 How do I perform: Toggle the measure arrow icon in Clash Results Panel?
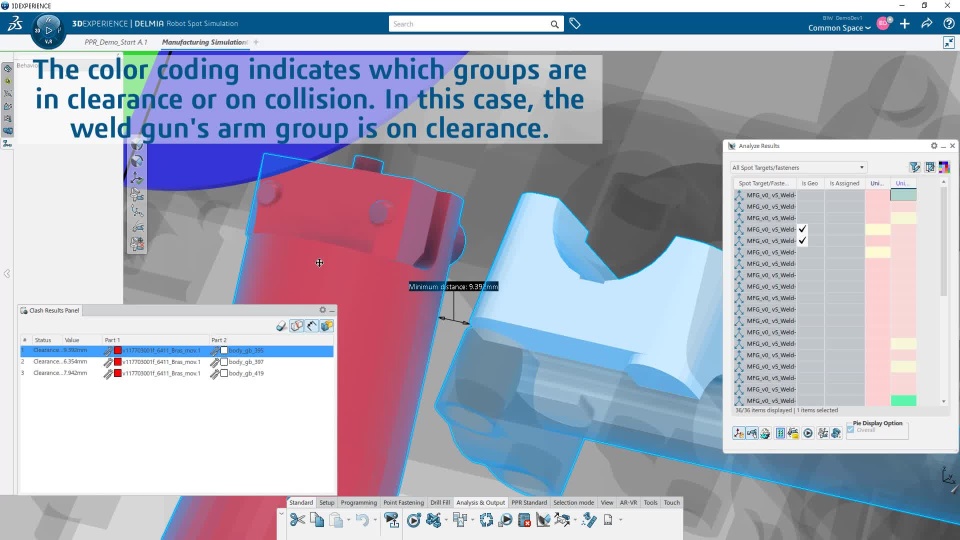(x=312, y=326)
